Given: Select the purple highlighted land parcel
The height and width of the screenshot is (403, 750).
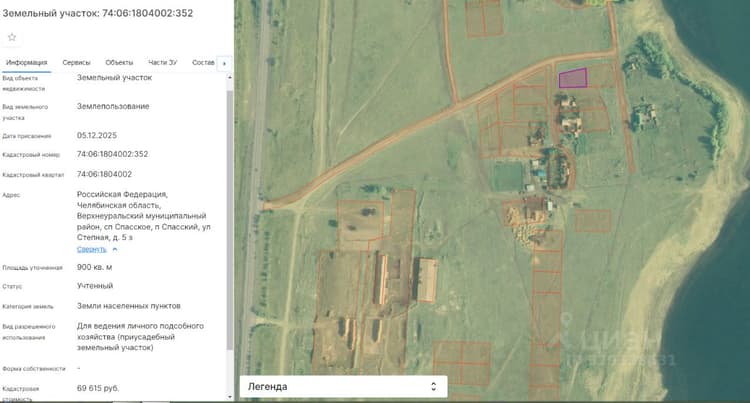Looking at the screenshot, I should [573, 78].
